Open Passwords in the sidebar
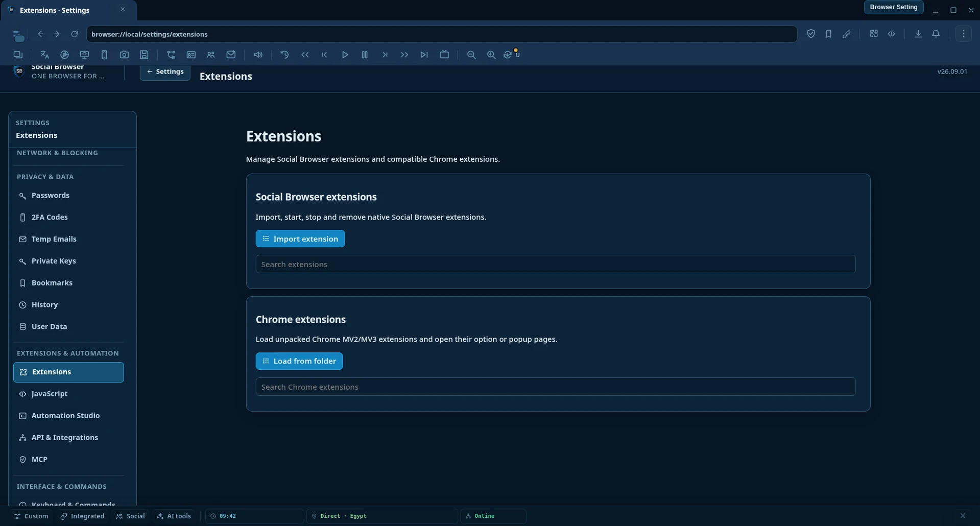This screenshot has height=526, width=980. pyautogui.click(x=68, y=196)
